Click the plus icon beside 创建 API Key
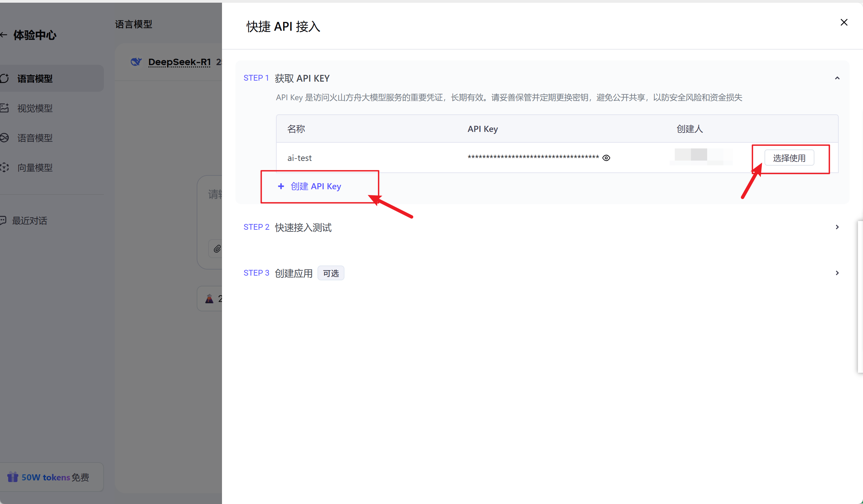 (x=281, y=186)
